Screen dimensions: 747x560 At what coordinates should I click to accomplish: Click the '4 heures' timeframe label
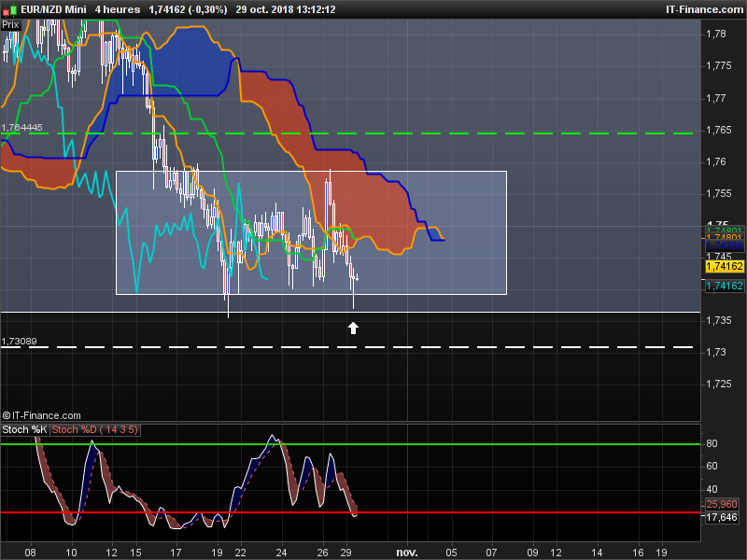(x=118, y=9)
